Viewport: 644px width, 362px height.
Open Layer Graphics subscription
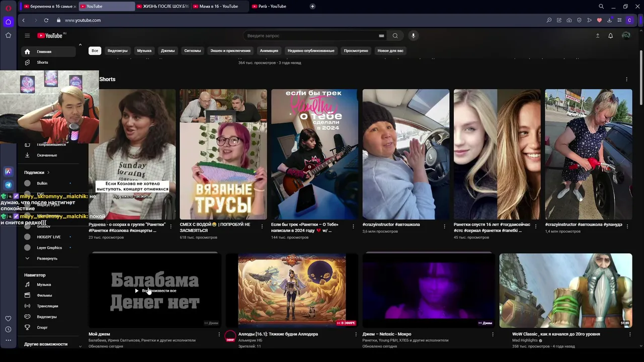click(x=49, y=248)
